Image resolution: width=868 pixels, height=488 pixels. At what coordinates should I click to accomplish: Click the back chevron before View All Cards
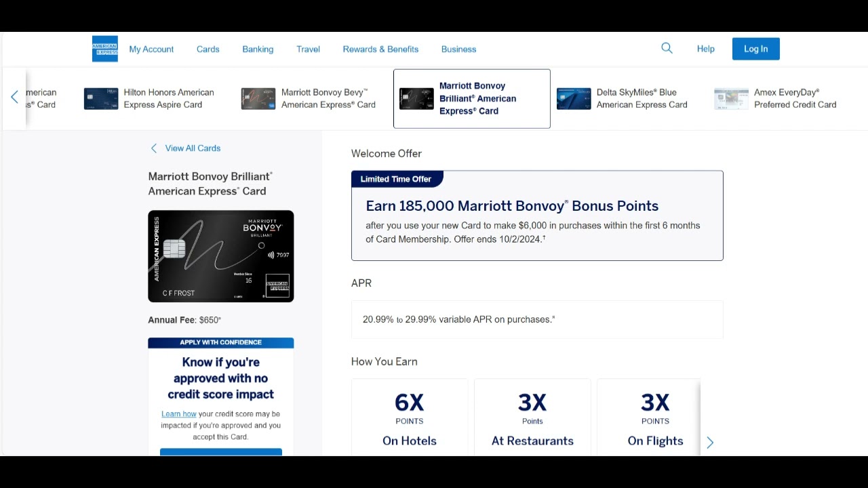(154, 148)
